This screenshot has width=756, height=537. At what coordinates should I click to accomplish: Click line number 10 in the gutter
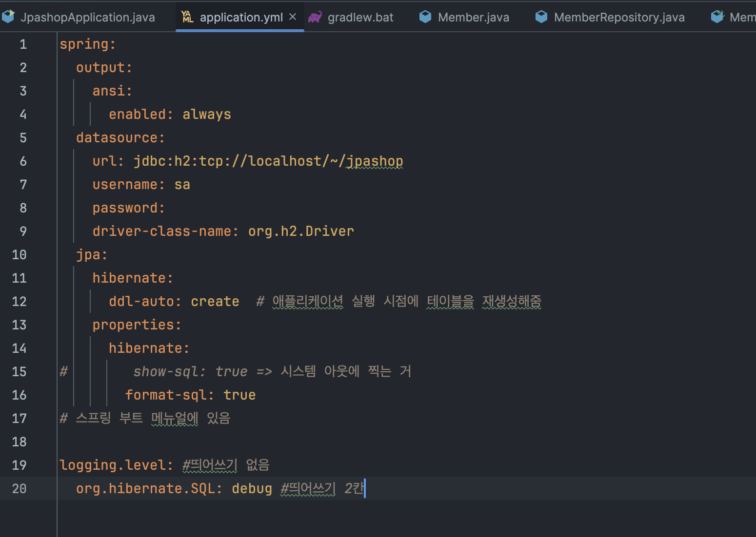19,255
